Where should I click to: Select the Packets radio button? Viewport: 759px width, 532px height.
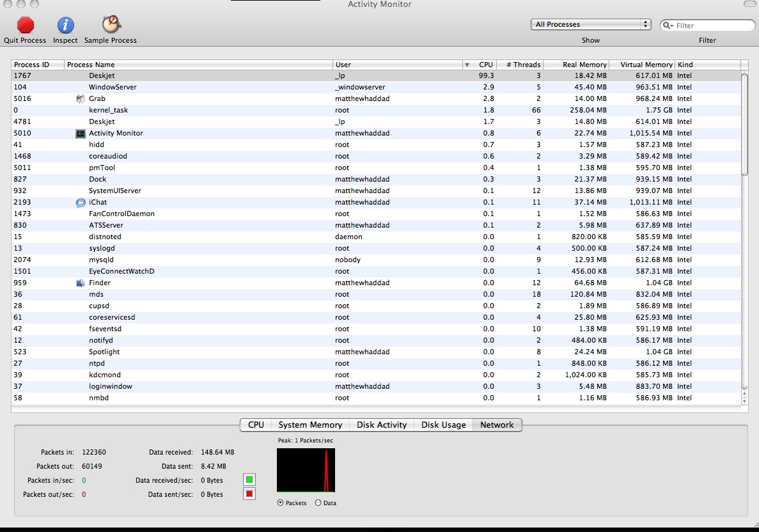(280, 503)
